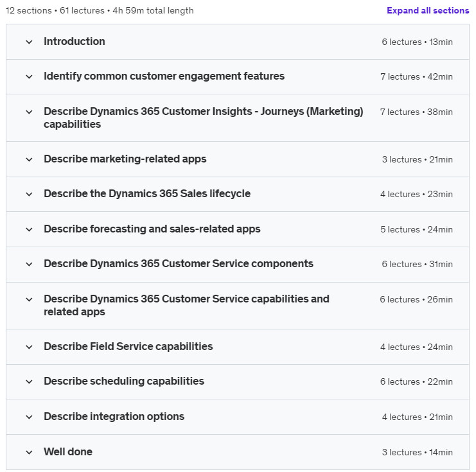Expand chevron for Customer Service capabilities and related apps
The height and width of the screenshot is (472, 476).
pyautogui.click(x=29, y=300)
